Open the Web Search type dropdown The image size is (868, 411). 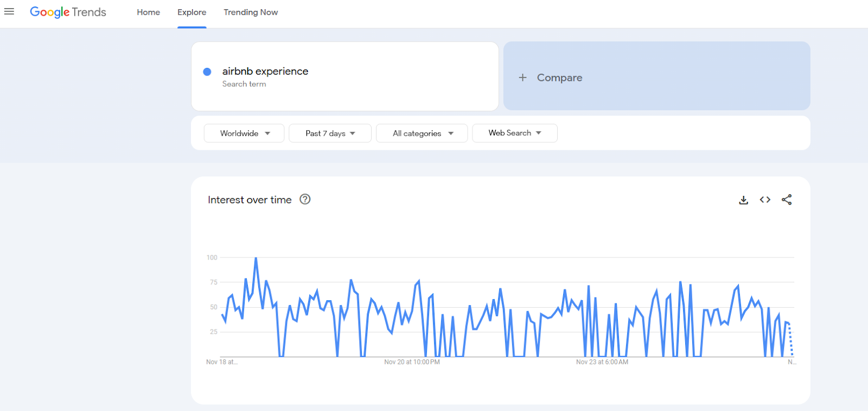(515, 133)
